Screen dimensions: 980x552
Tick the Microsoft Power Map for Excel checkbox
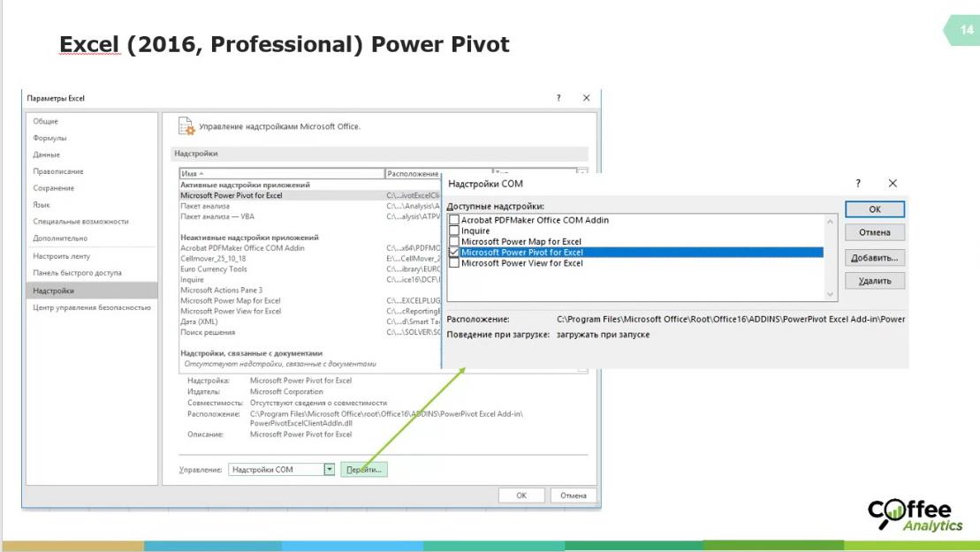(454, 241)
